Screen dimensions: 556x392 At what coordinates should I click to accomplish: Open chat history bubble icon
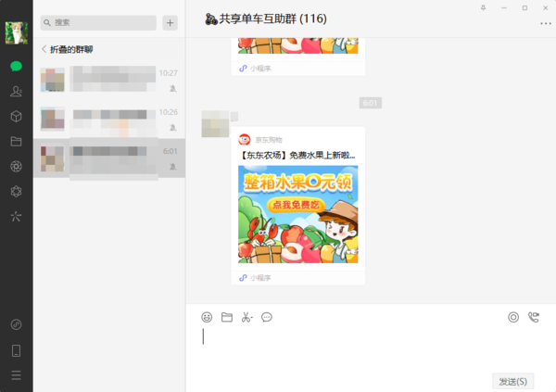click(267, 317)
